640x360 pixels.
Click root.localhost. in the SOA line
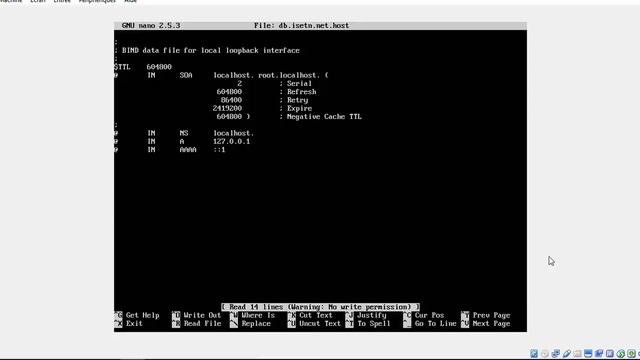click(289, 75)
